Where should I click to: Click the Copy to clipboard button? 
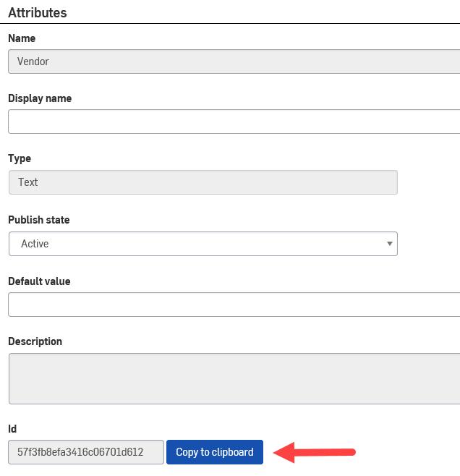click(215, 452)
